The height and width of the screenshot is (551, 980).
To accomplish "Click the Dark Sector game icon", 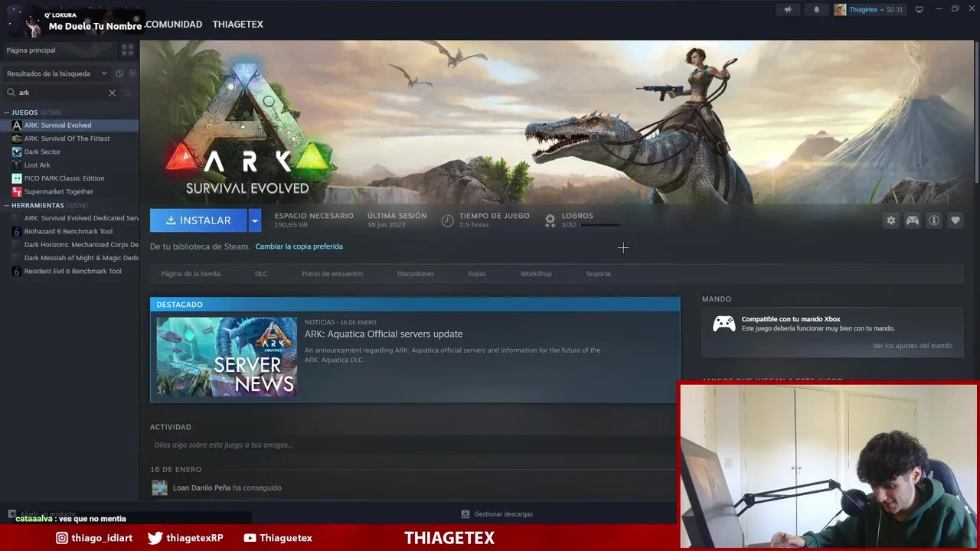I will (x=17, y=152).
